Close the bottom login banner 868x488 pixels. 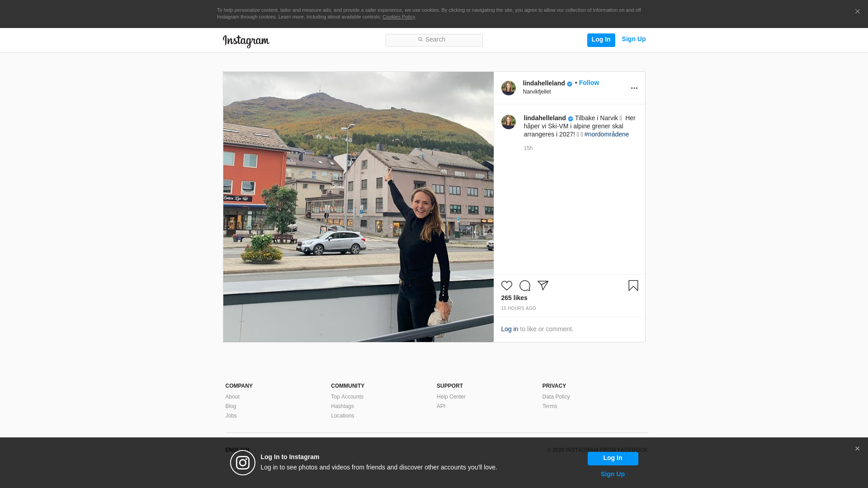click(x=857, y=449)
